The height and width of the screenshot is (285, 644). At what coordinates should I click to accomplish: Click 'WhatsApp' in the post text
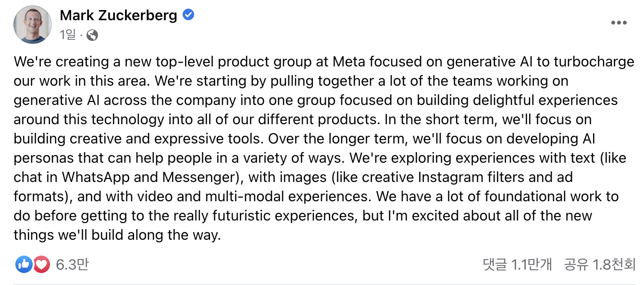pos(96,177)
